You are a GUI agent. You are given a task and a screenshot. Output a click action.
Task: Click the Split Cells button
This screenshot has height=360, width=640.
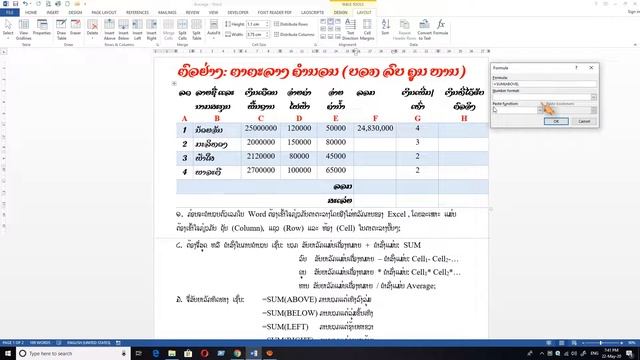(x=182, y=29)
